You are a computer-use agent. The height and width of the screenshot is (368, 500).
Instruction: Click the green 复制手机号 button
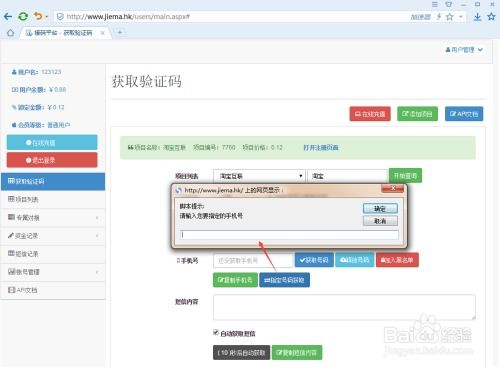click(235, 280)
